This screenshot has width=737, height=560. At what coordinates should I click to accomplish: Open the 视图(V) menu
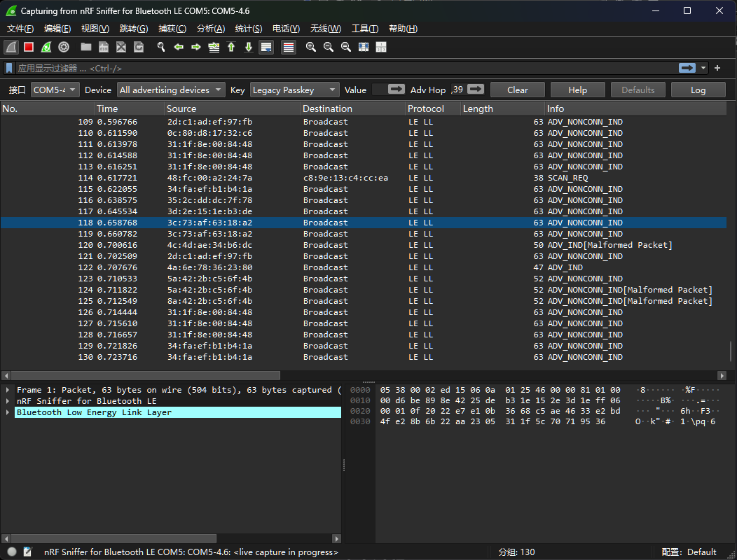(x=95, y=29)
